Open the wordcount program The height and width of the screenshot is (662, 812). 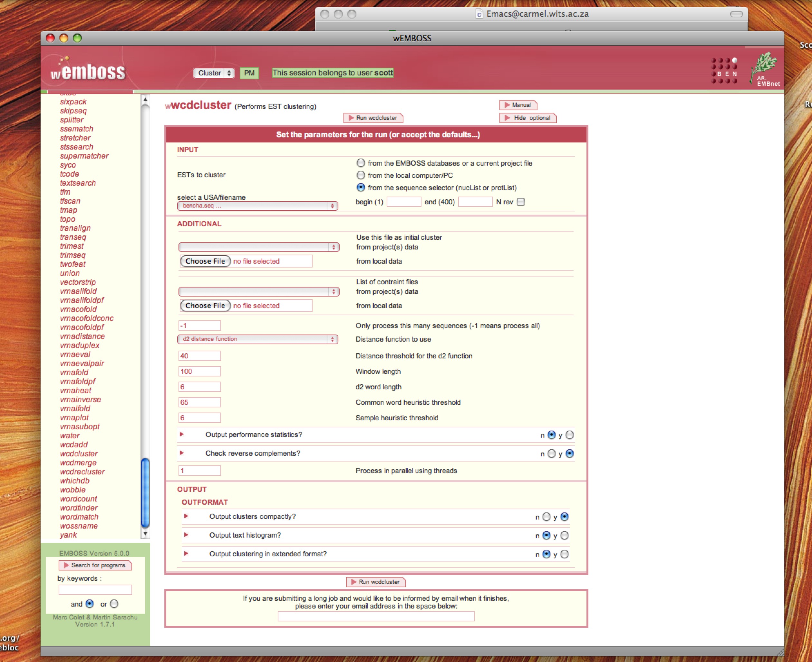[79, 499]
